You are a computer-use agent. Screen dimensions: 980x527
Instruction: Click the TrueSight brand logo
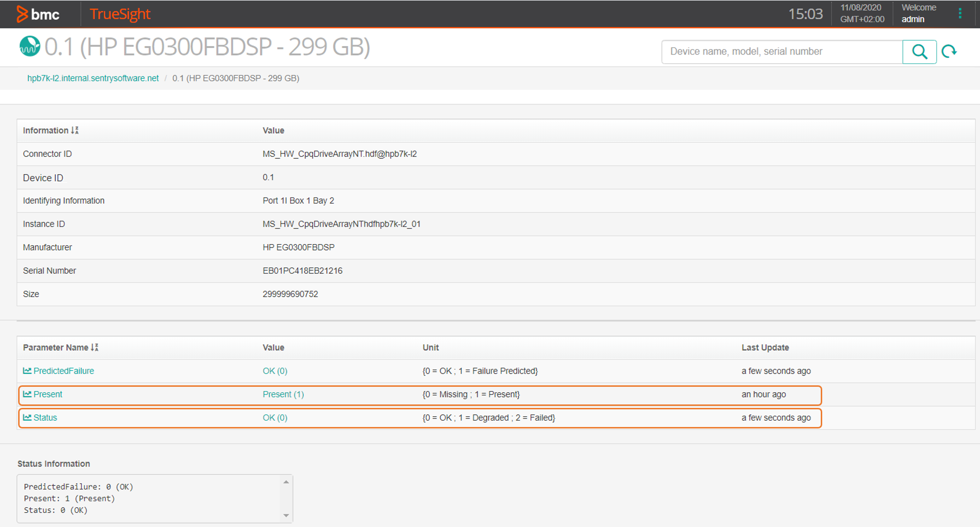(120, 14)
